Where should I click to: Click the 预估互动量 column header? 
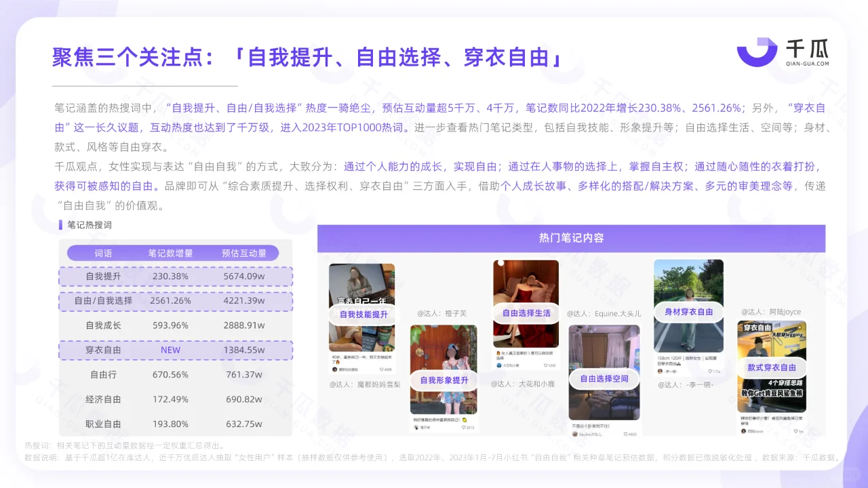click(244, 252)
